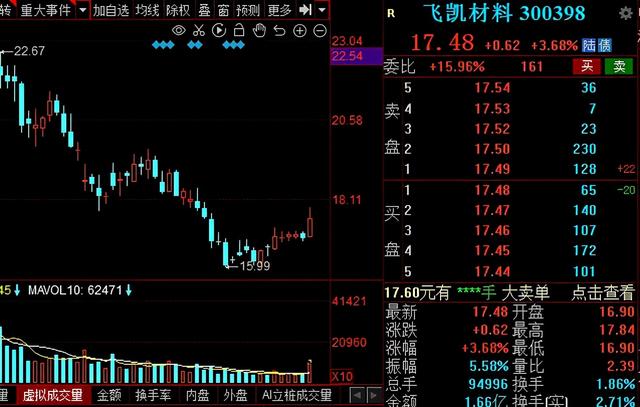Open settings gear beside stock name
Image resolution: width=640 pixels, height=407 pixels.
coord(625,13)
